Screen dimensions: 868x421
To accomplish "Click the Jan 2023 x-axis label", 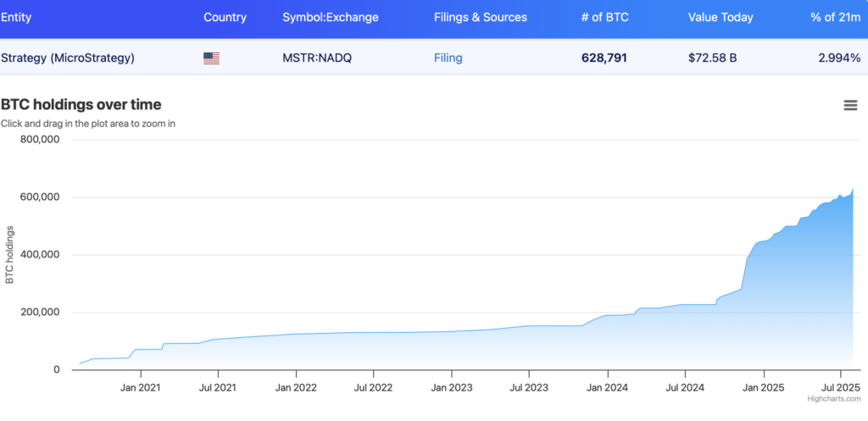I will (x=452, y=387).
